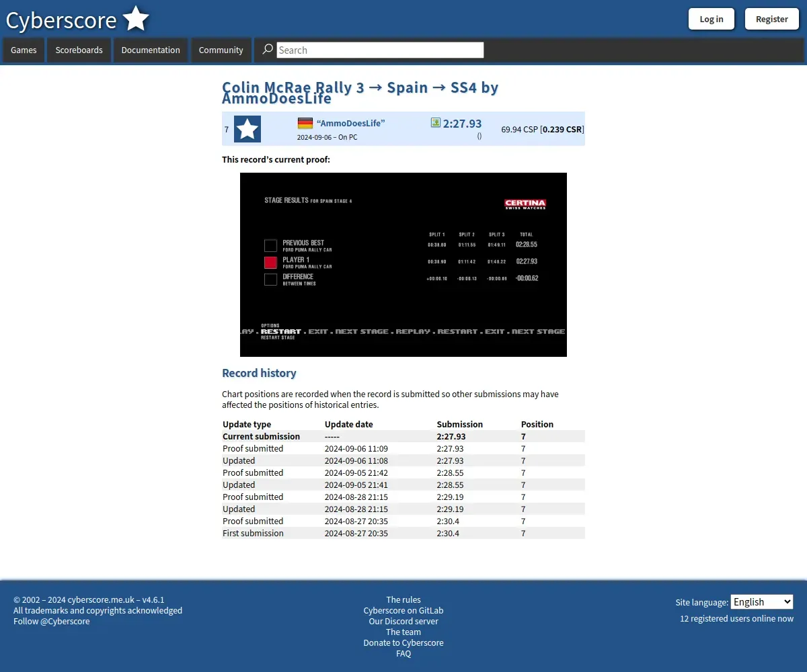Viewport: 807px width, 672px height.
Task: Click Follow @Cyberscore link
Action: click(x=52, y=621)
